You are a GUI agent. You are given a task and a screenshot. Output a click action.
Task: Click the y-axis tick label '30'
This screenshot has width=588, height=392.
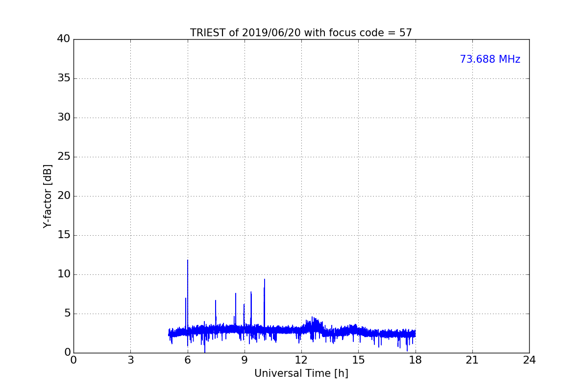click(x=64, y=118)
